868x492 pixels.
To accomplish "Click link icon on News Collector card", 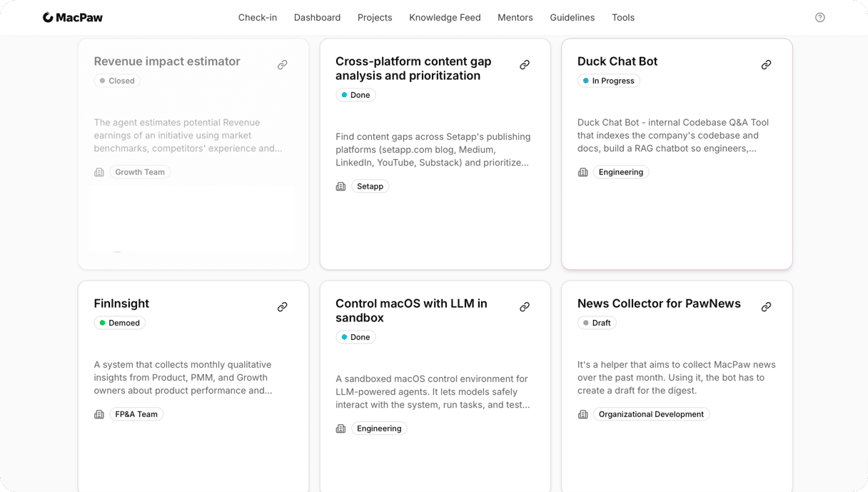I will [766, 307].
